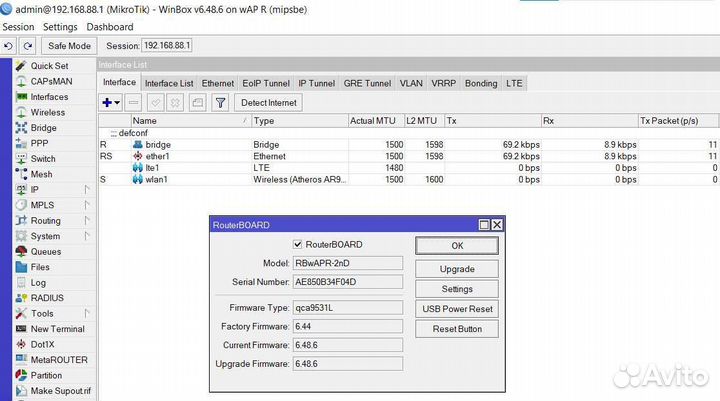Click the Session address field
Image resolution: width=720 pixels, height=401 pixels.
click(167, 45)
